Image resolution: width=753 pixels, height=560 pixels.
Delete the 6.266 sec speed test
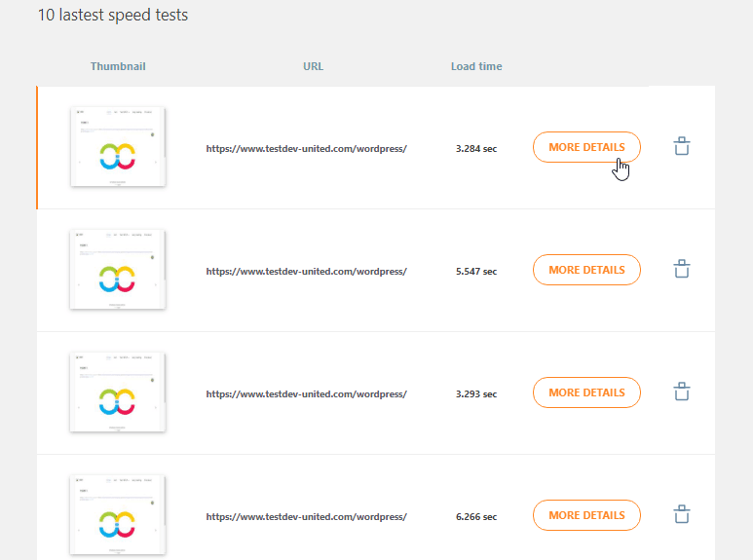pos(682,515)
